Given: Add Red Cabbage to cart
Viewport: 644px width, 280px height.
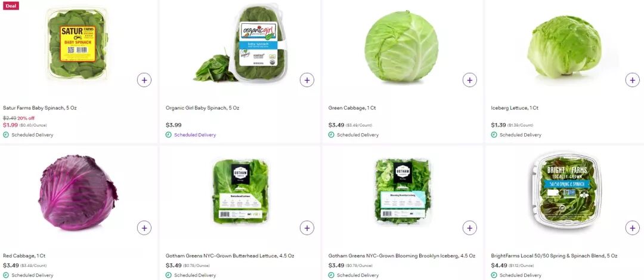Looking at the screenshot, I should (x=144, y=227).
